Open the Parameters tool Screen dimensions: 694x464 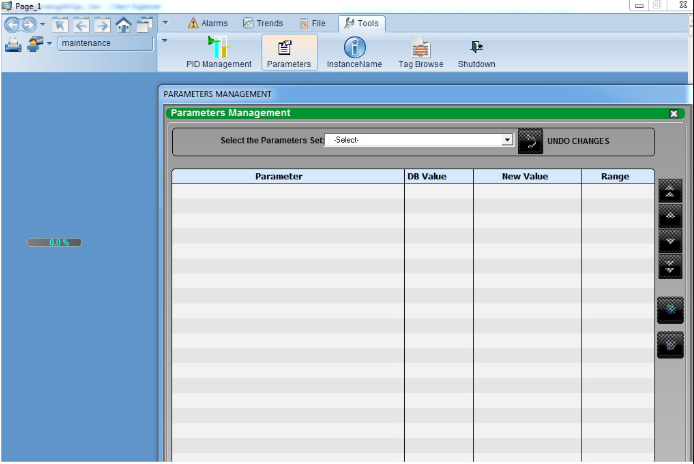coord(289,52)
